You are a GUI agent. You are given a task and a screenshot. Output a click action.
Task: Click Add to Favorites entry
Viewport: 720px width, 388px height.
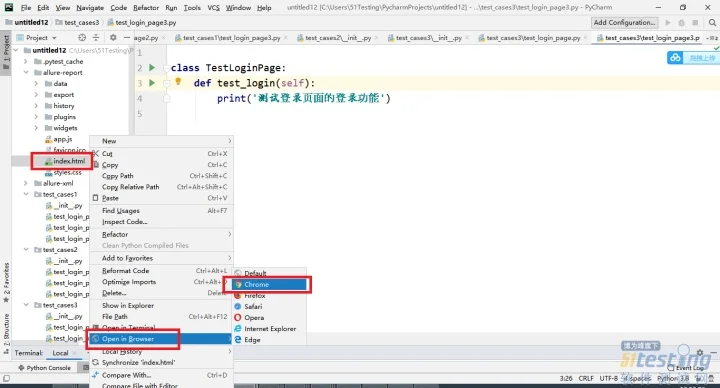(x=161, y=258)
